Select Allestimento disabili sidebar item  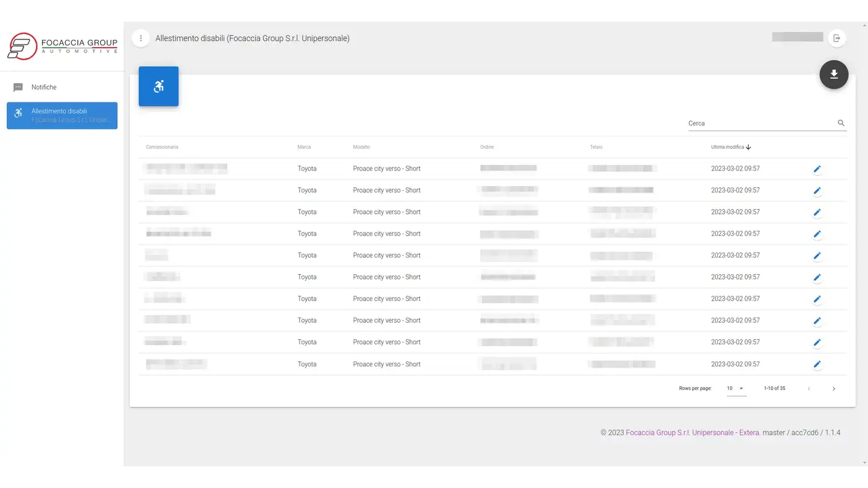click(62, 116)
